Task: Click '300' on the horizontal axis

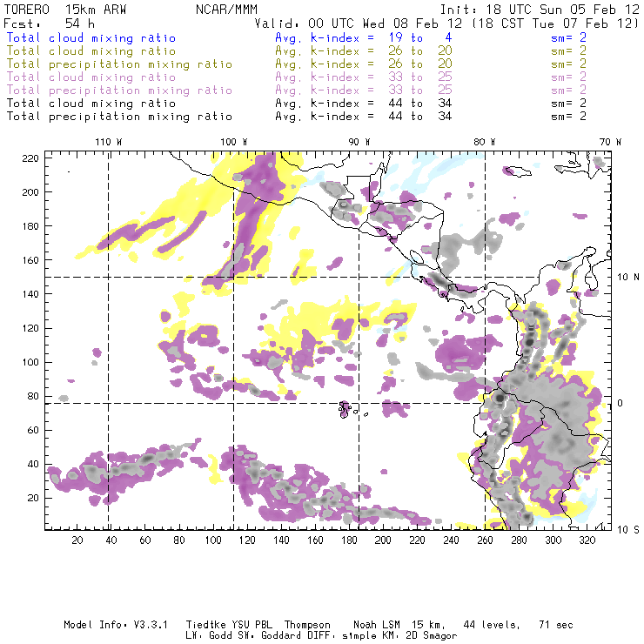Action: click(x=553, y=540)
